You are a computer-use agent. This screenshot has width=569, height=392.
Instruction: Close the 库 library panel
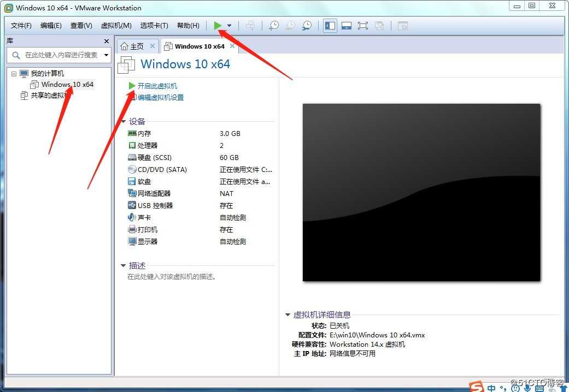[x=107, y=41]
